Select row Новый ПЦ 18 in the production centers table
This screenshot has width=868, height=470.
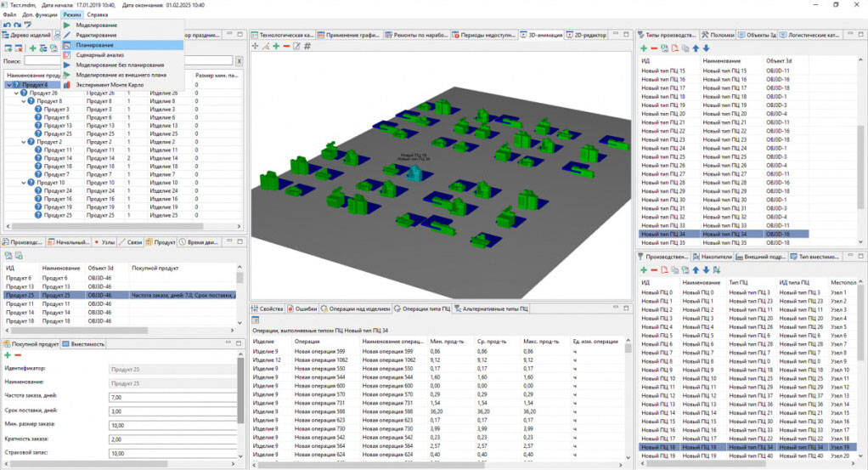click(747, 447)
